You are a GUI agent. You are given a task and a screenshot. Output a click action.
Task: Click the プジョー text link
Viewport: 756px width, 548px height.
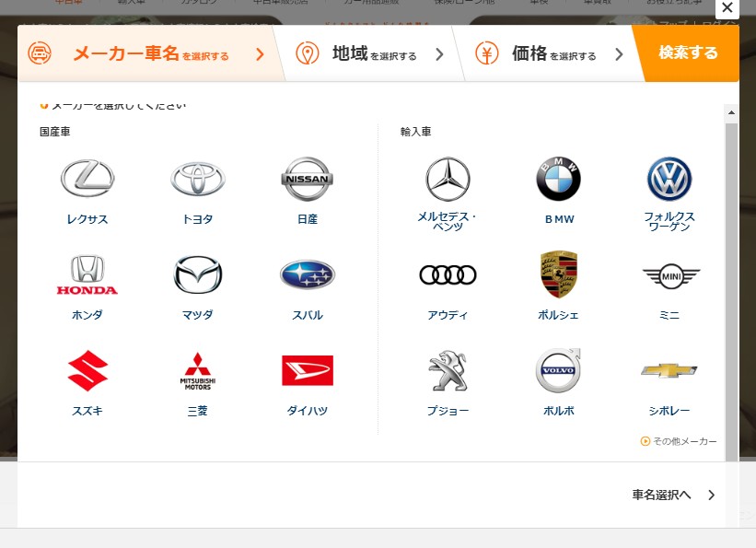(x=448, y=411)
